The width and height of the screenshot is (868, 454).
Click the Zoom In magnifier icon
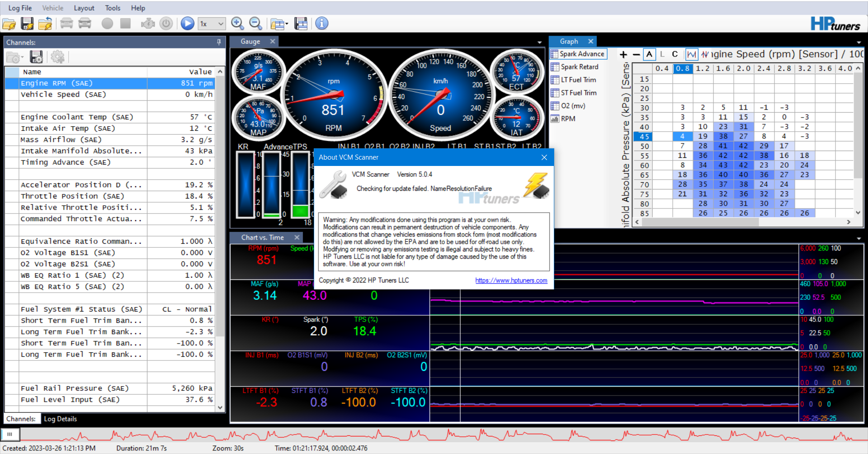[x=237, y=24]
